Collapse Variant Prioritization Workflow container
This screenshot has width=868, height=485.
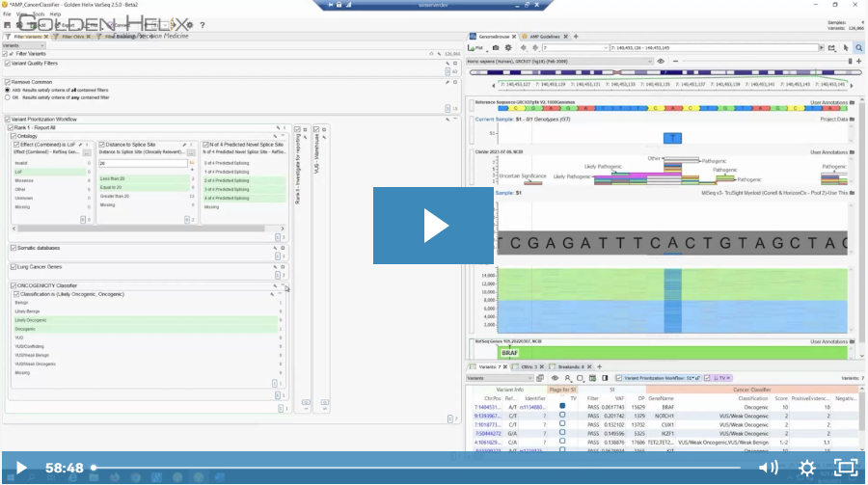(455, 119)
